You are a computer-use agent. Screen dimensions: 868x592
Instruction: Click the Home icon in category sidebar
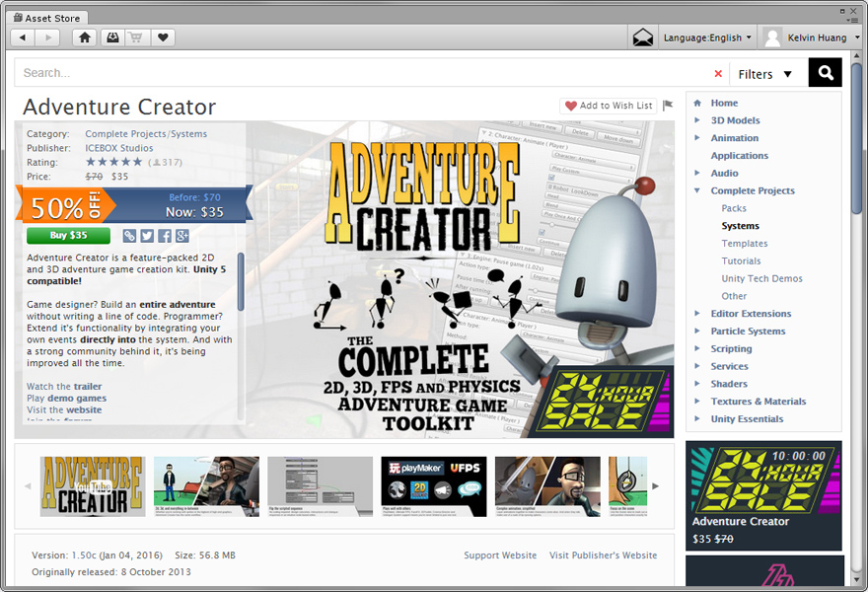697,103
